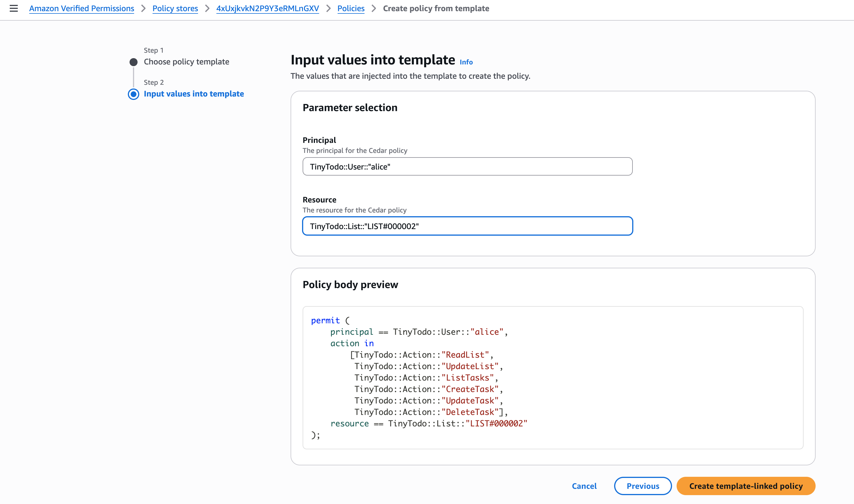Viewport: 854px width, 504px height.
Task: Open Amazon Verified Permissions breadcrumb link
Action: (82, 9)
